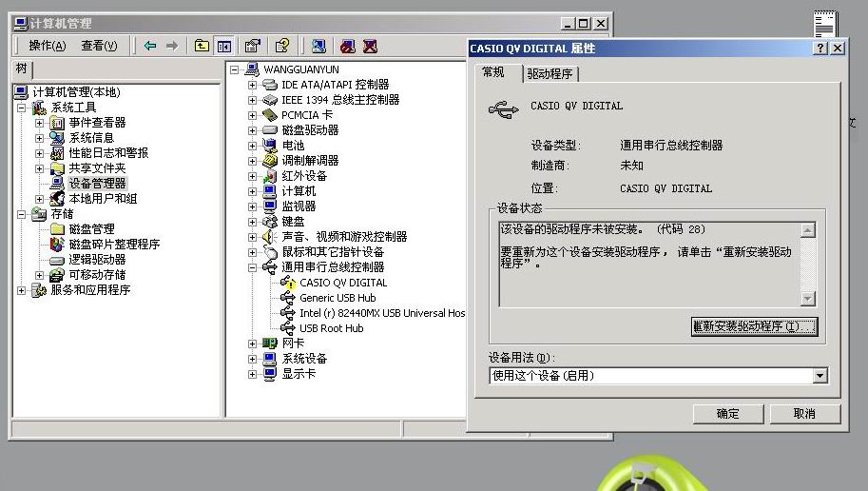
Task: Select the WANGGUANYUN computer node
Action: coord(300,69)
